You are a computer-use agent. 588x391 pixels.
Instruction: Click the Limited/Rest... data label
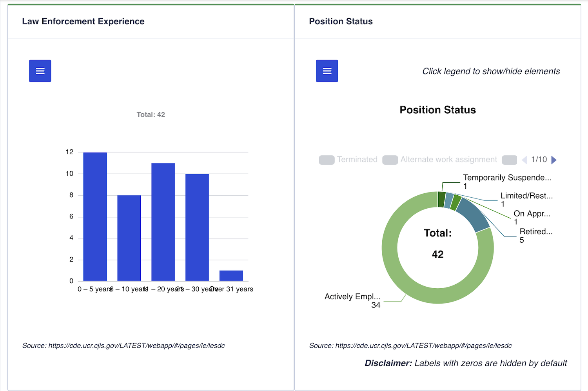526,200
